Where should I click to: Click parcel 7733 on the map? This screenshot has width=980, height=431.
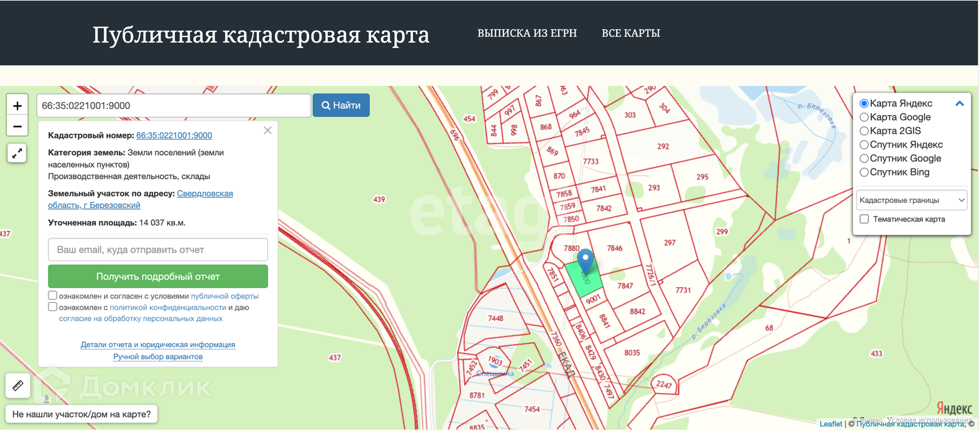591,161
